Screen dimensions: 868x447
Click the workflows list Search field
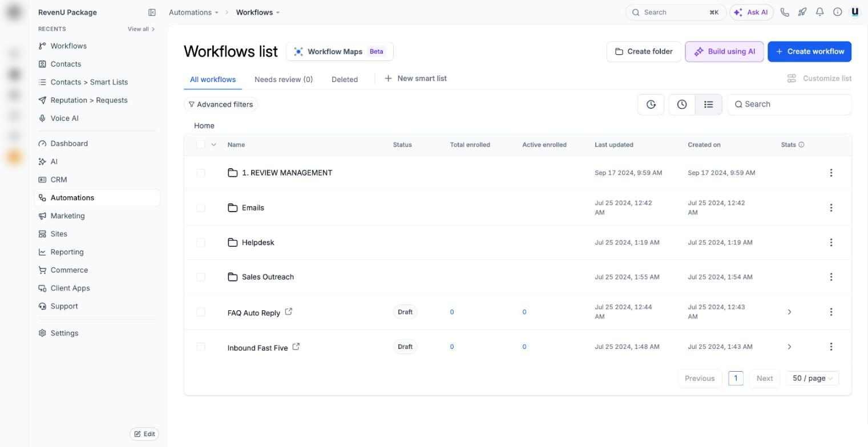point(789,104)
